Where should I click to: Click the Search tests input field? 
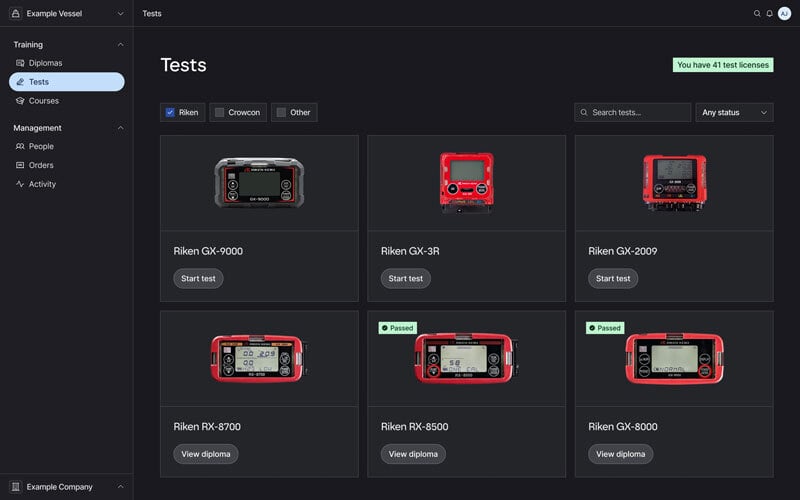coord(638,113)
